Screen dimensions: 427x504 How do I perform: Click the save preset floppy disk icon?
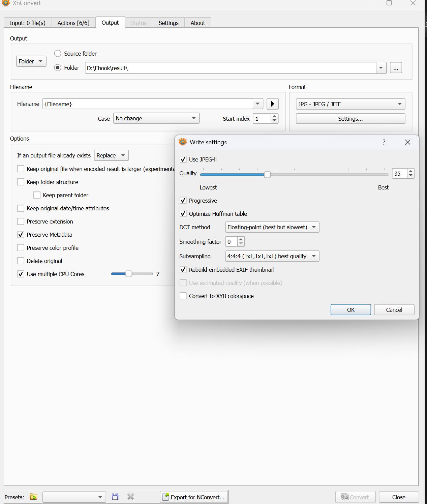pyautogui.click(x=115, y=497)
